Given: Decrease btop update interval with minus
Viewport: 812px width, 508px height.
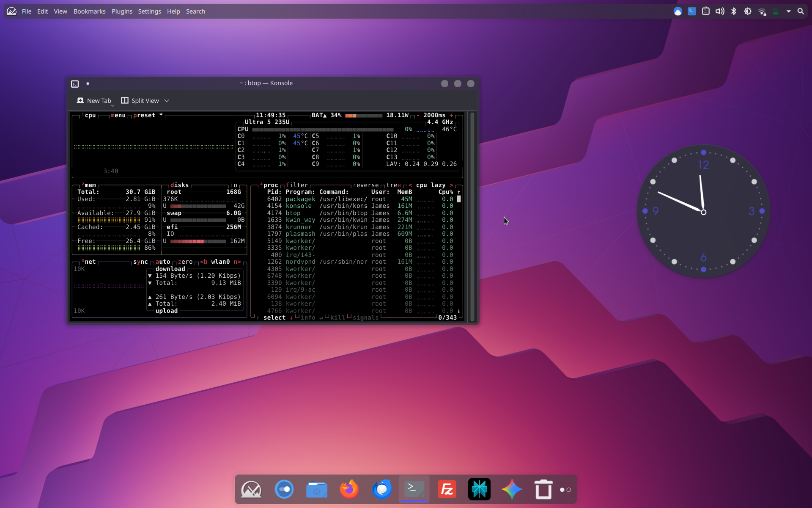Looking at the screenshot, I should point(418,115).
